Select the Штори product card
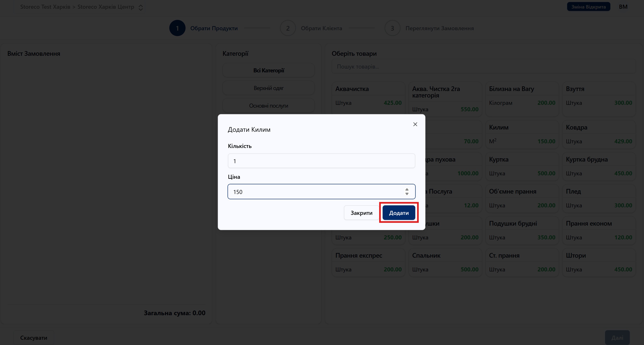The image size is (644, 345). [x=599, y=262]
